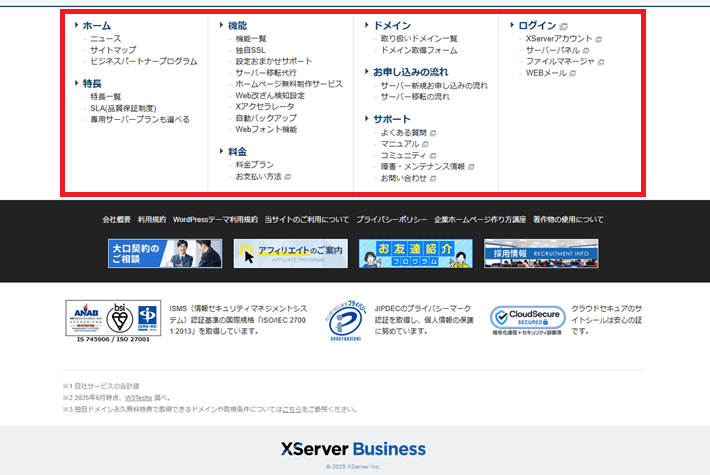Open 利用規約 in the dark footer bar

click(x=152, y=220)
